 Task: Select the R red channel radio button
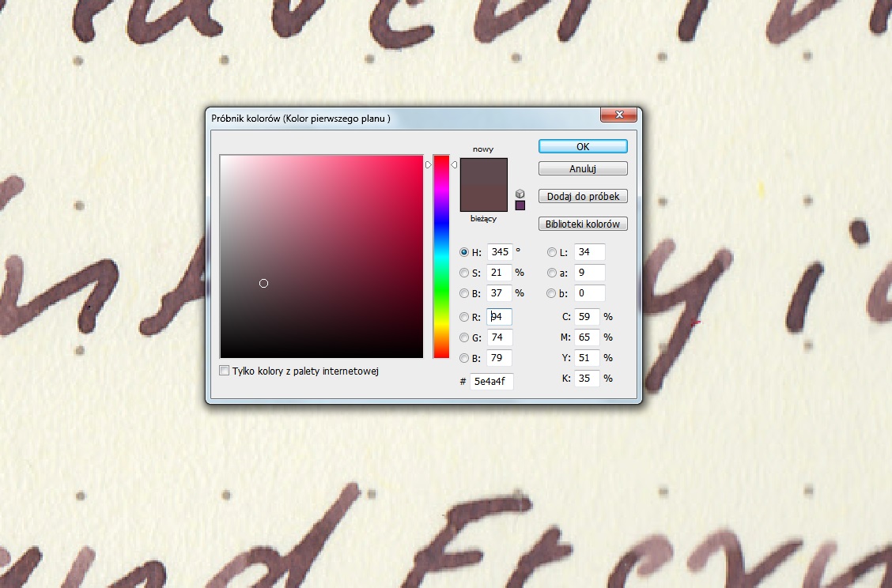point(464,318)
